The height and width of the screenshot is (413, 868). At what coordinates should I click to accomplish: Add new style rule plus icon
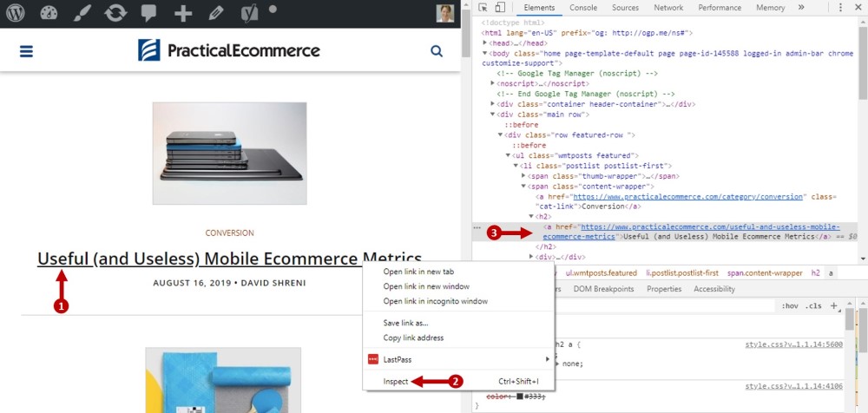pyautogui.click(x=833, y=305)
